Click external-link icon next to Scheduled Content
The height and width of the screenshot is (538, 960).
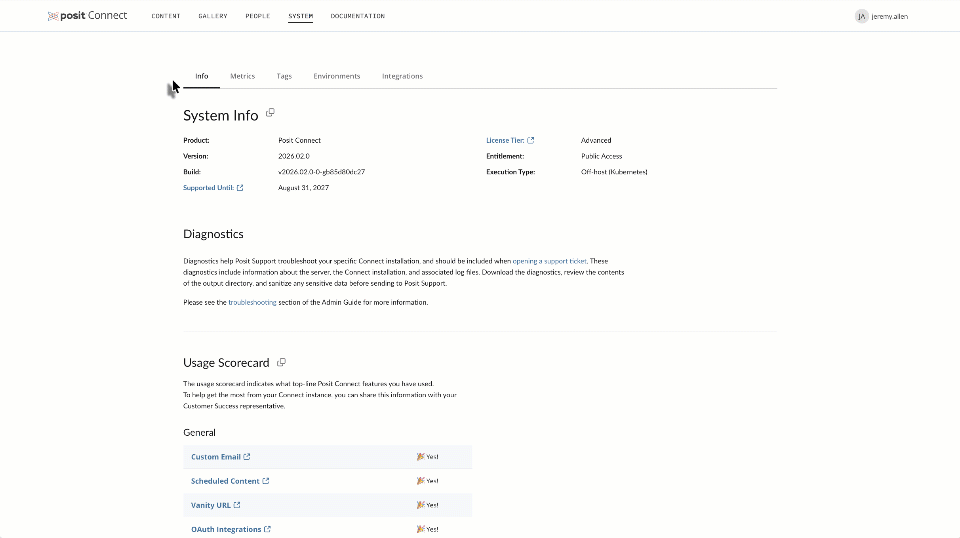point(266,481)
